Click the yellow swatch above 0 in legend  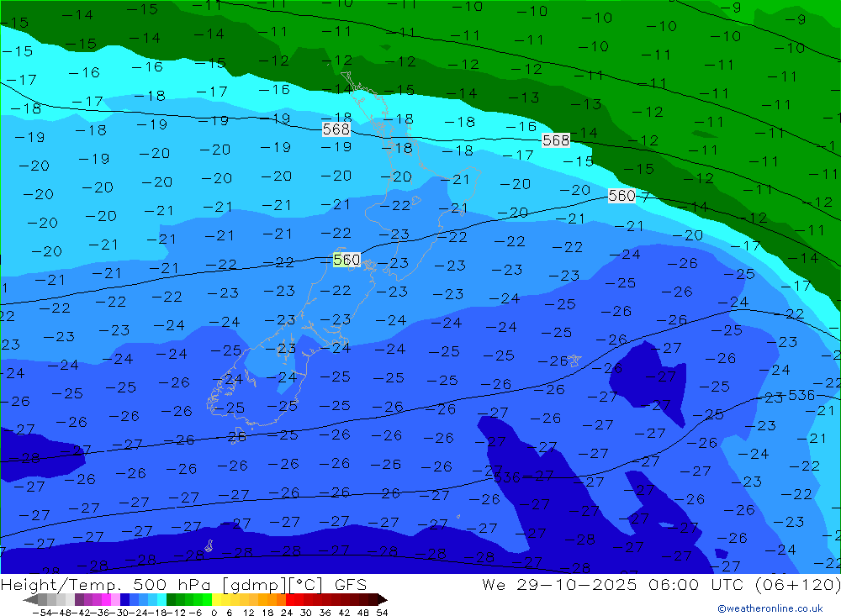pyautogui.click(x=216, y=599)
